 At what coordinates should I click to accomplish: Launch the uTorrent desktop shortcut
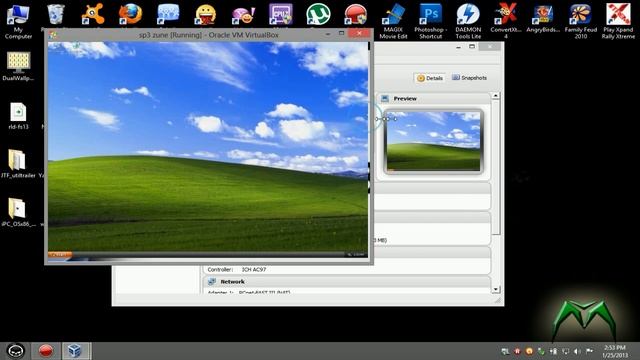[318, 15]
